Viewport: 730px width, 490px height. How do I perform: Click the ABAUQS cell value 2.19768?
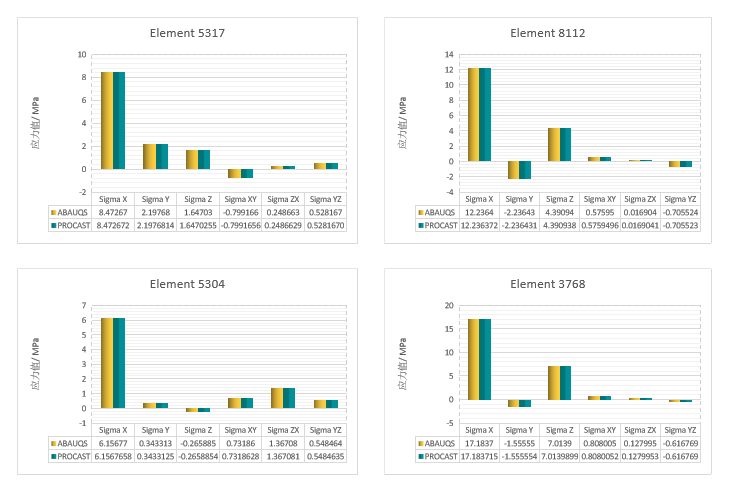(x=155, y=212)
